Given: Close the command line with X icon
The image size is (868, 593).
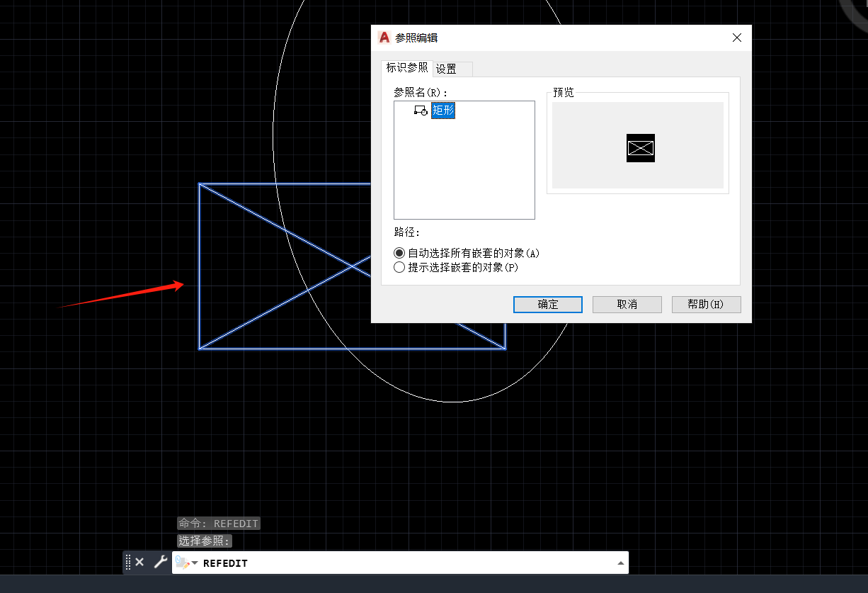Looking at the screenshot, I should 139,563.
